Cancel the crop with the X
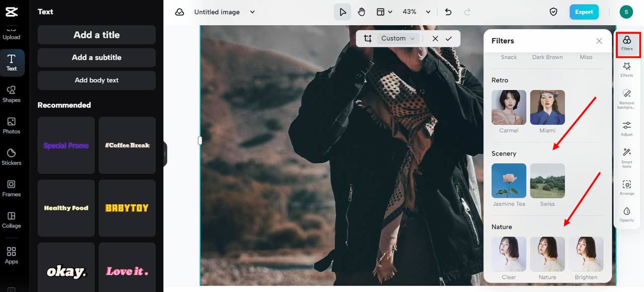 tap(435, 38)
